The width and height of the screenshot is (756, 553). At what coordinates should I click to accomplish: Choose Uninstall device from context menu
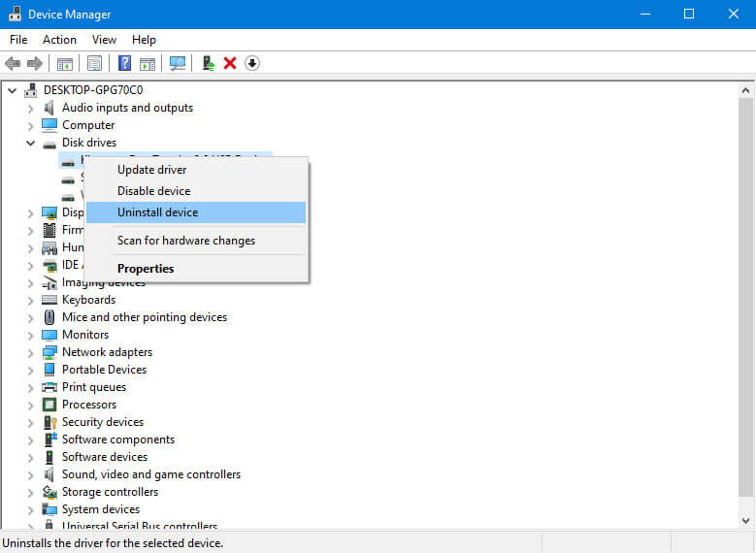[196, 212]
